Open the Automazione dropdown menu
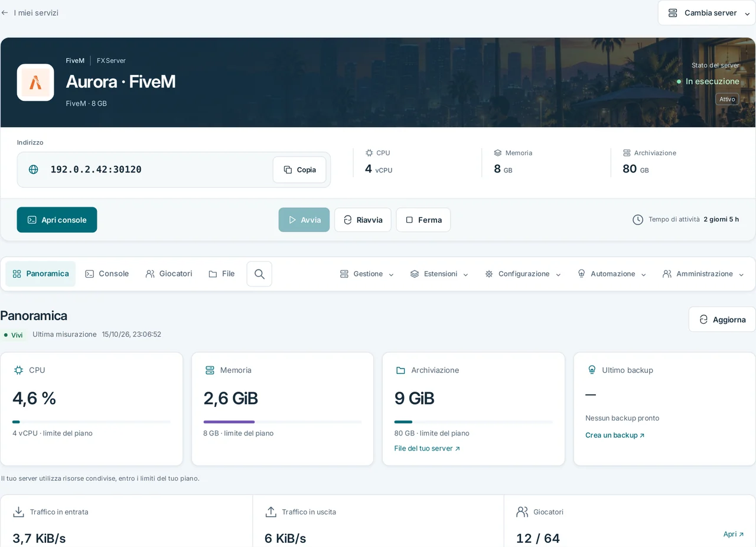Viewport: 756px width, 547px height. [x=612, y=274]
